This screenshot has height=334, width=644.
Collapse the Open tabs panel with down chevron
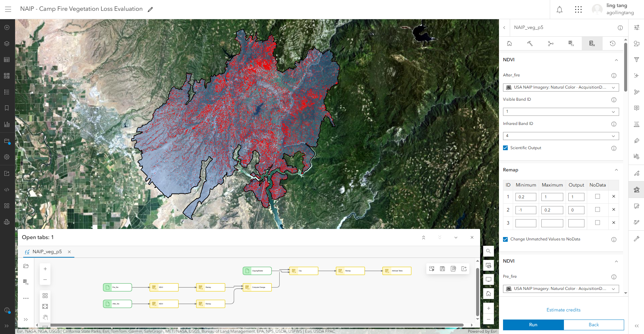coord(456,238)
